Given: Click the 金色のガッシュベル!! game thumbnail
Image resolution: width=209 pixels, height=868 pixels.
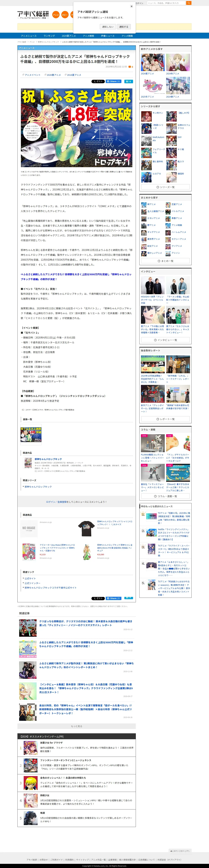Looking at the screenshot, I should pos(31,783).
